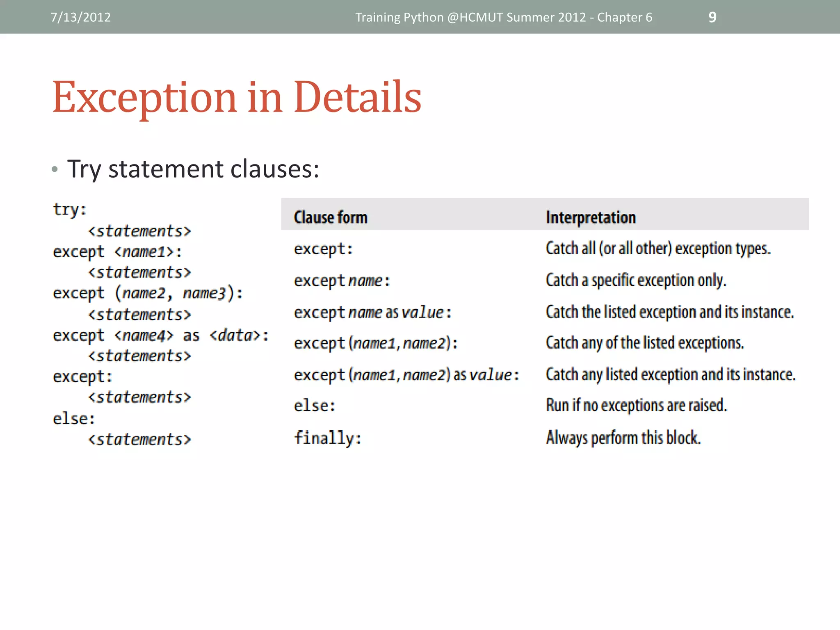
Task: Click the try: code line
Action: click(x=70, y=210)
